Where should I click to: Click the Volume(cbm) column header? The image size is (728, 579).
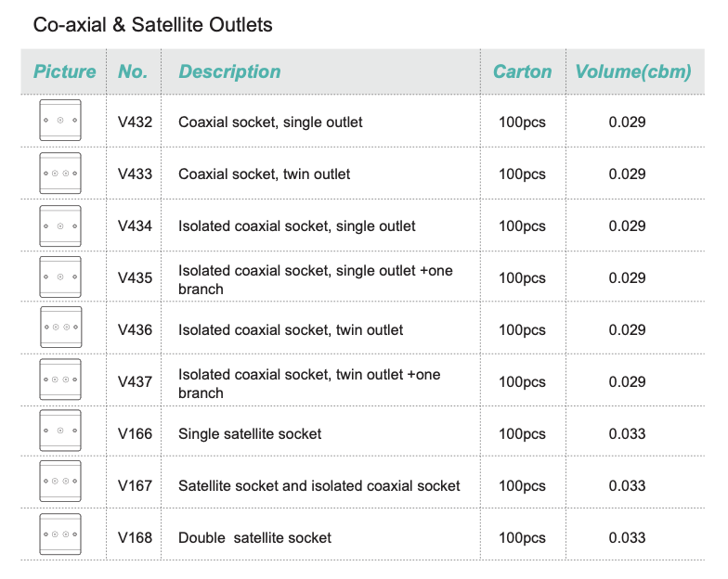tap(633, 71)
